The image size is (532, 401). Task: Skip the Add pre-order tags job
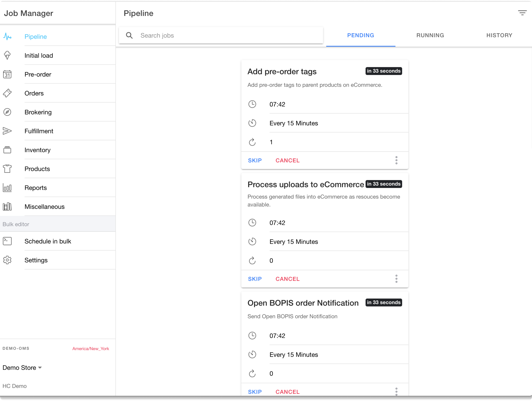point(255,160)
